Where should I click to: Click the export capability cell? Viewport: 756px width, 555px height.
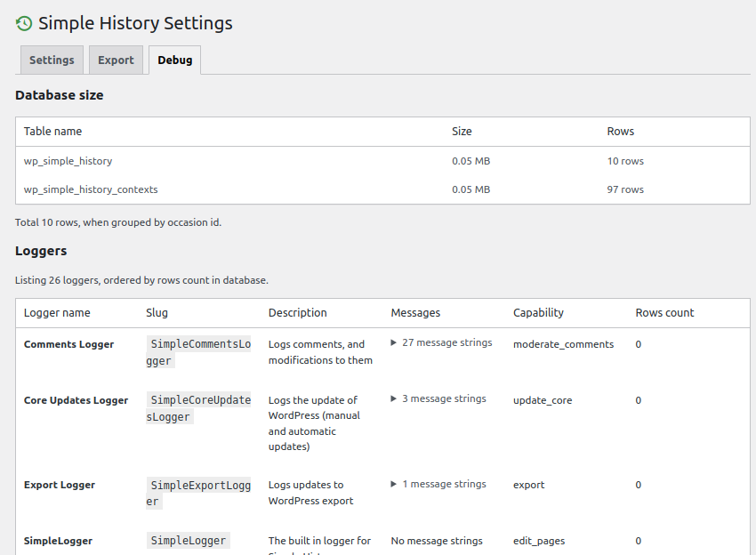coord(528,485)
